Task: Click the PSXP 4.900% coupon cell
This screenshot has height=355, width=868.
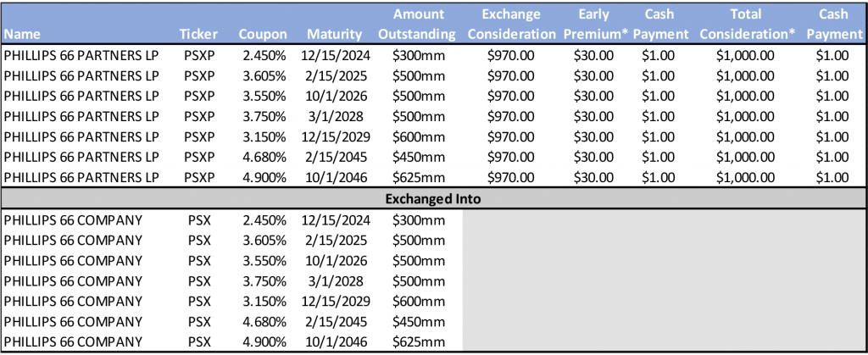Action: coord(262,177)
